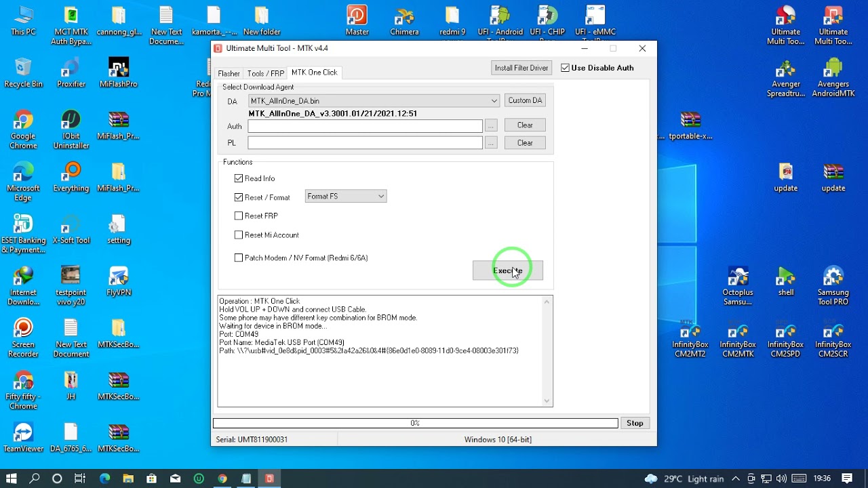Viewport: 868px width, 488px height.
Task: Select the IObit Uninstaller desktop icon
Action: (x=71, y=129)
